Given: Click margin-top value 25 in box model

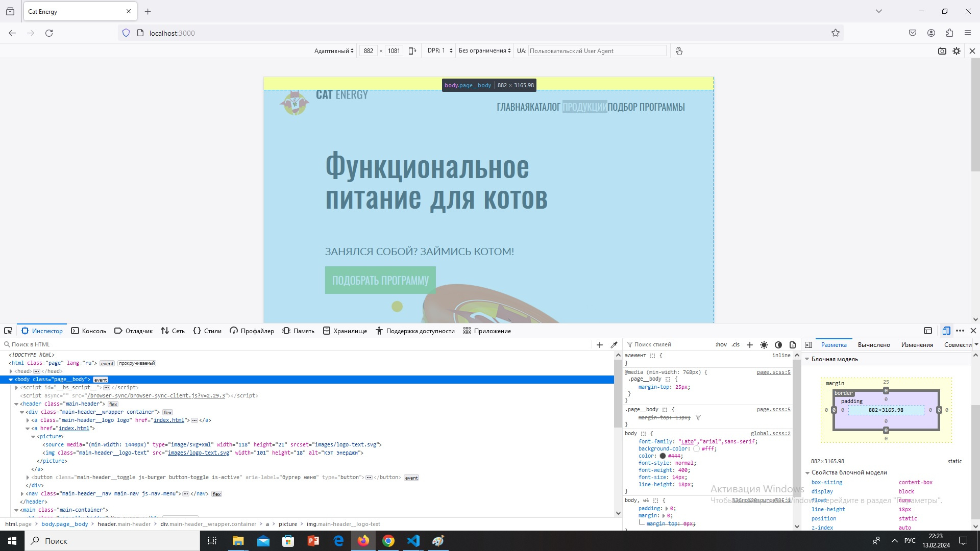Looking at the screenshot, I should (x=886, y=382).
